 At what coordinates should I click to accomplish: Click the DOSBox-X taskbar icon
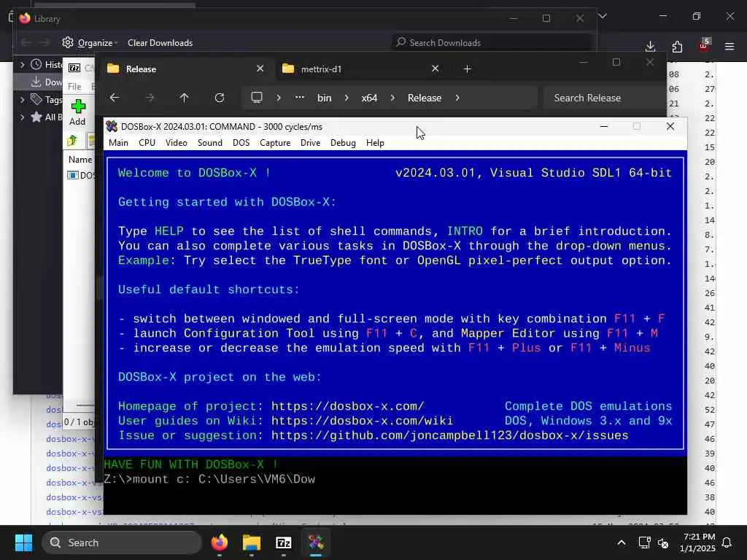(316, 542)
